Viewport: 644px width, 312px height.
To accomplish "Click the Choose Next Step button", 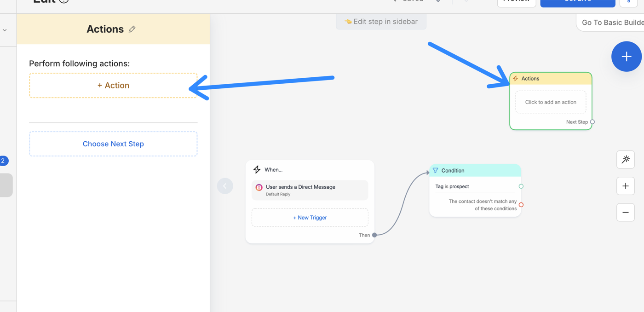I will pyautogui.click(x=113, y=144).
